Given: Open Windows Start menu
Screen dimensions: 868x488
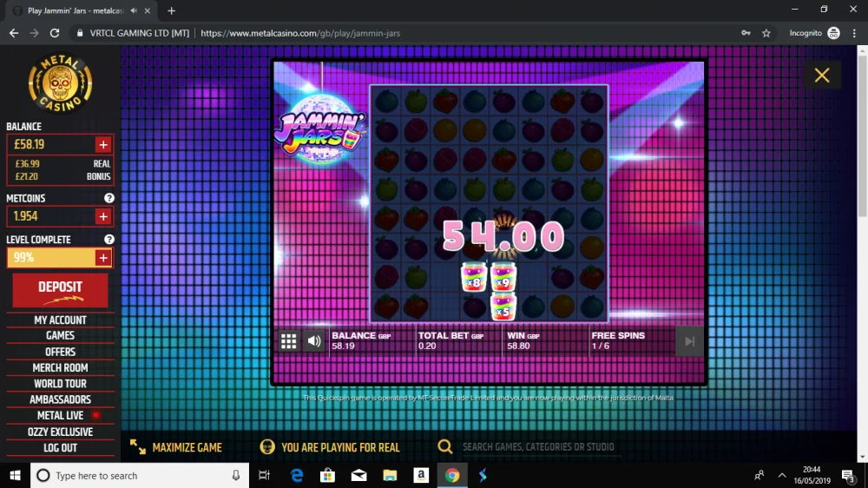Looking at the screenshot, I should (x=15, y=475).
